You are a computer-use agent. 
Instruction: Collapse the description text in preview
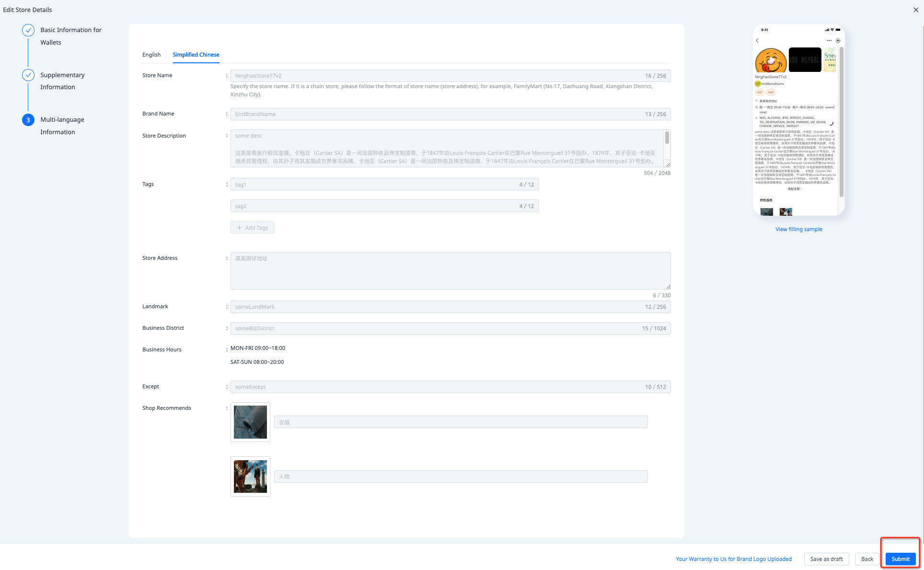pyautogui.click(x=795, y=189)
